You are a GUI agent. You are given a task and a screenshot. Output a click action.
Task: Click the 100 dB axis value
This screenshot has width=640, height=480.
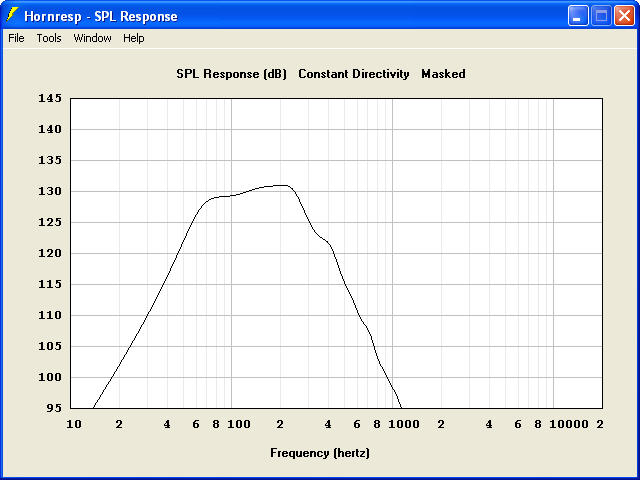(50, 378)
